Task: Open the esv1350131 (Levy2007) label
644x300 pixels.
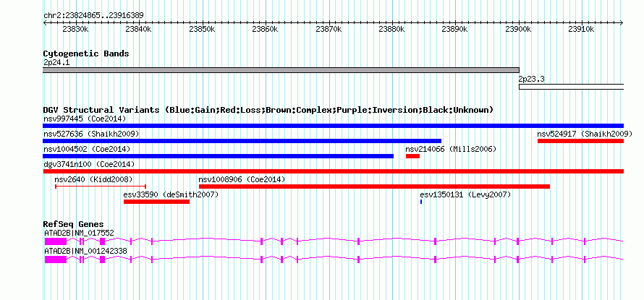Action: [x=465, y=194]
